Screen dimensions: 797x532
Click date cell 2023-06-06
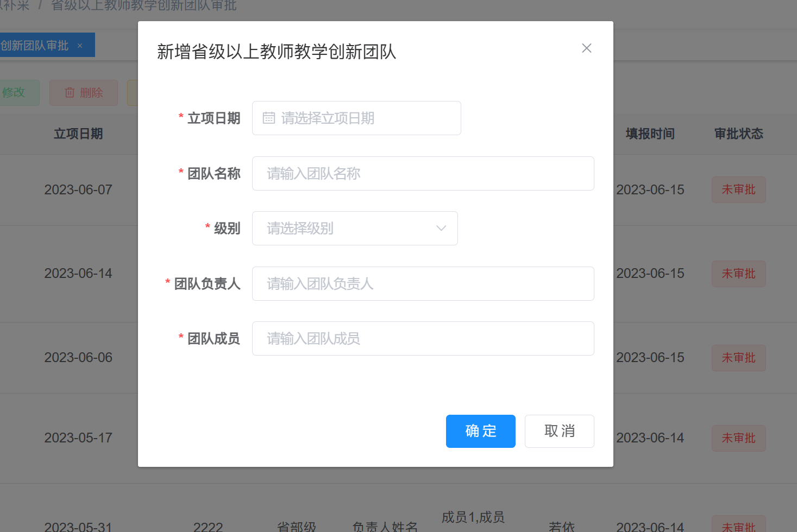click(78, 357)
